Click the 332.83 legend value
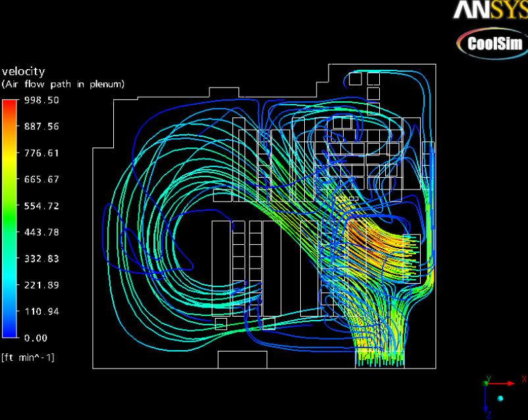This screenshot has height=420, width=528. (41, 259)
